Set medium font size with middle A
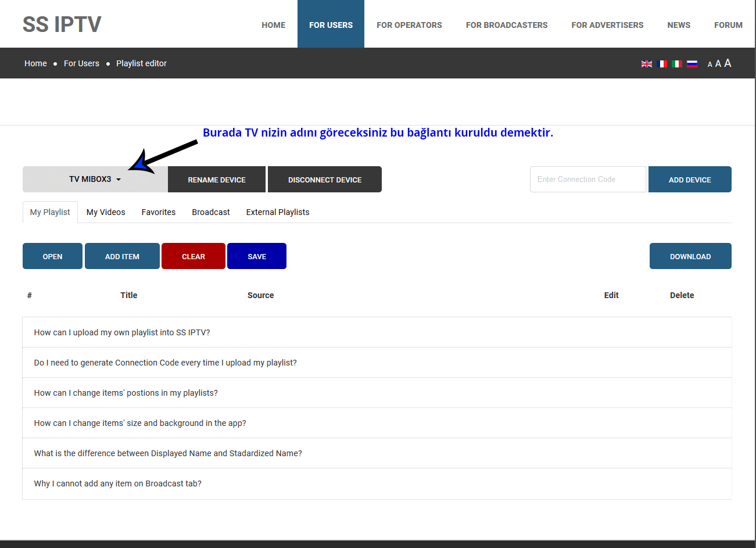 tap(718, 64)
